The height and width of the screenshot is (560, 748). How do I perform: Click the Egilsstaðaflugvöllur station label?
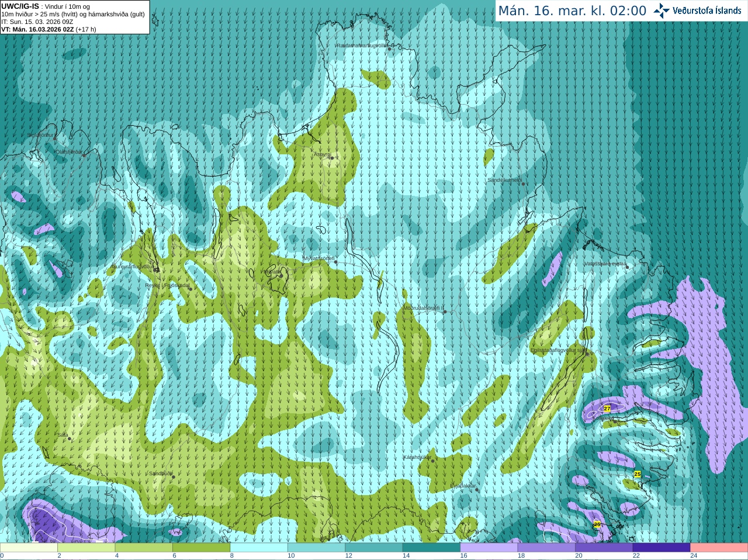[x=558, y=350]
